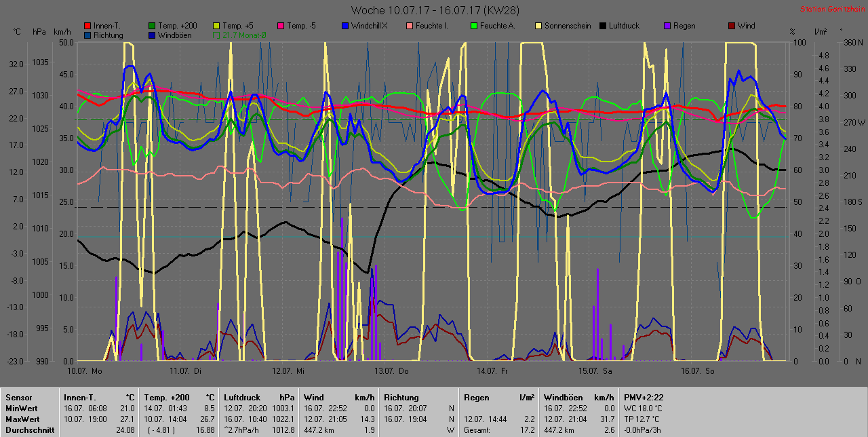Viewport: 868px width, 437px height.
Task: Click the Richtung legend label
Action: (x=108, y=35)
